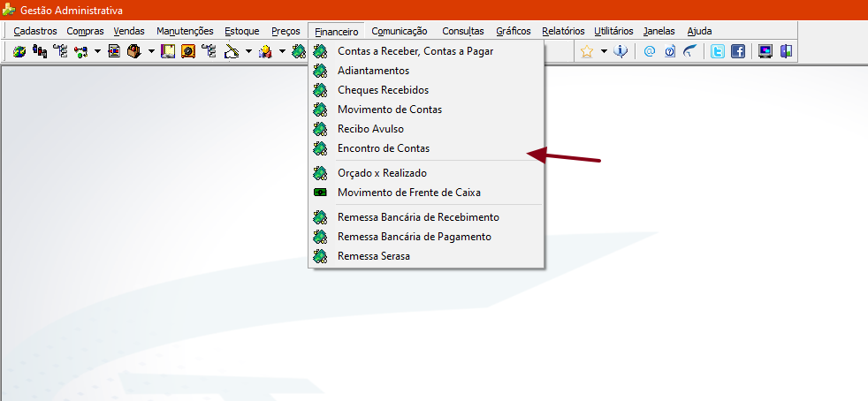Click the document list icon in the toolbar

click(114, 51)
